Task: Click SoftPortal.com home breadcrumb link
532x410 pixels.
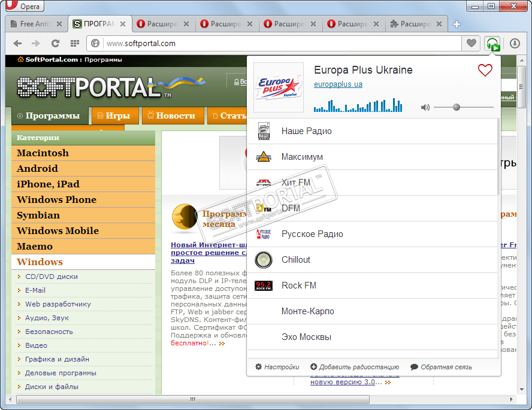Action: click(52, 60)
